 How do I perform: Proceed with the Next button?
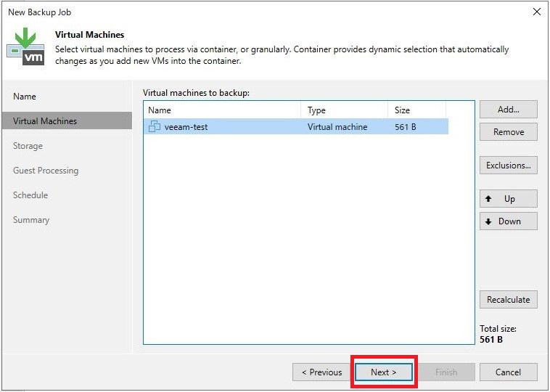(384, 372)
